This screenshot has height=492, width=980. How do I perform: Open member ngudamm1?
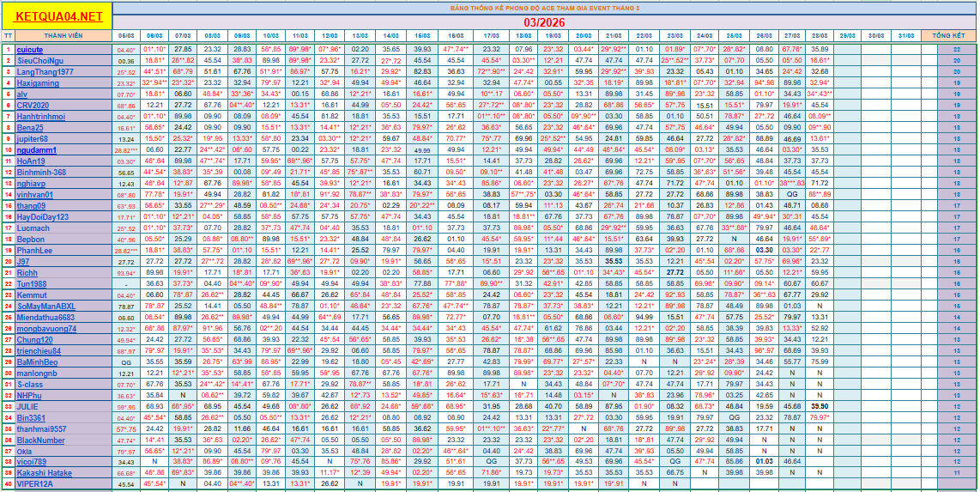click(x=37, y=150)
